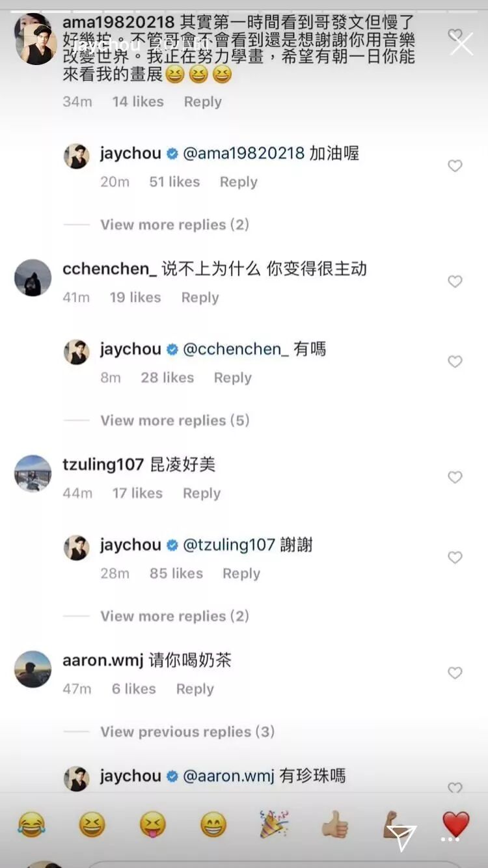Screen dimensions: 488x868
Task: Open tzuling107's profile picture
Action: click(33, 473)
